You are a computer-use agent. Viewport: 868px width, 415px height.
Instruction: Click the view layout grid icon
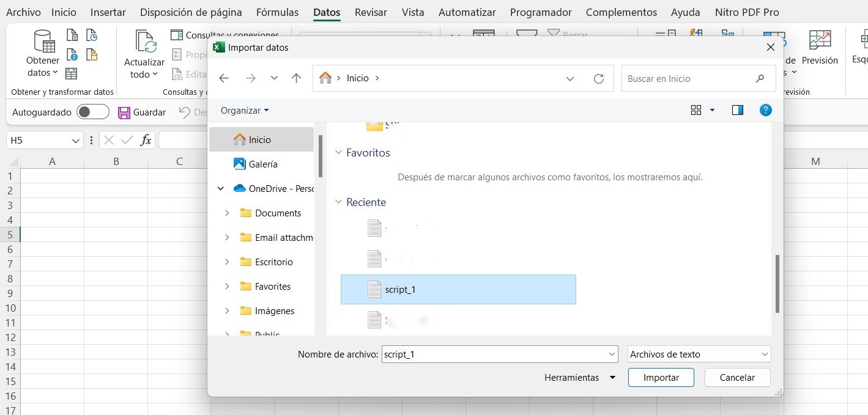click(696, 110)
